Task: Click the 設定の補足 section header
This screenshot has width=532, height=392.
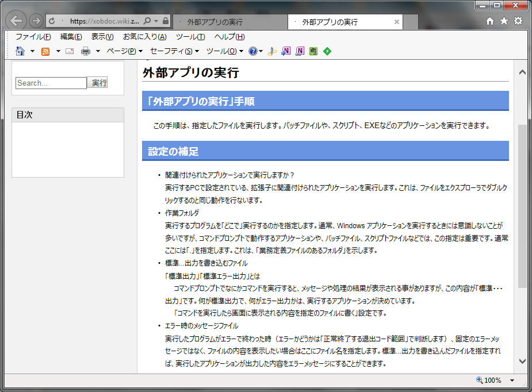Action: 326,151
